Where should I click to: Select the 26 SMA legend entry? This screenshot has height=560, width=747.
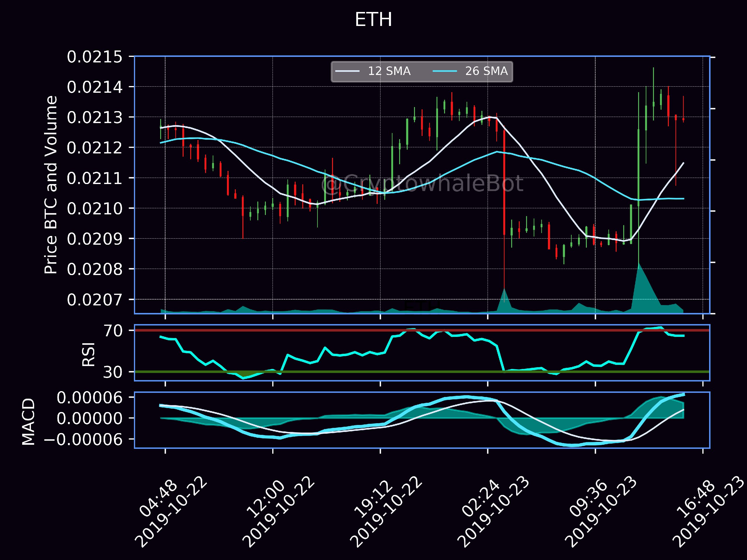tap(470, 71)
